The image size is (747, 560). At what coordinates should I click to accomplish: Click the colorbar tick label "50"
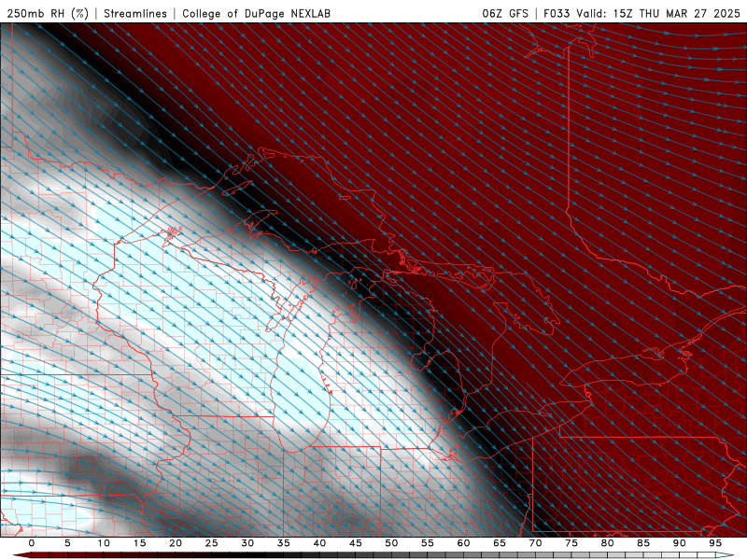[x=391, y=543]
